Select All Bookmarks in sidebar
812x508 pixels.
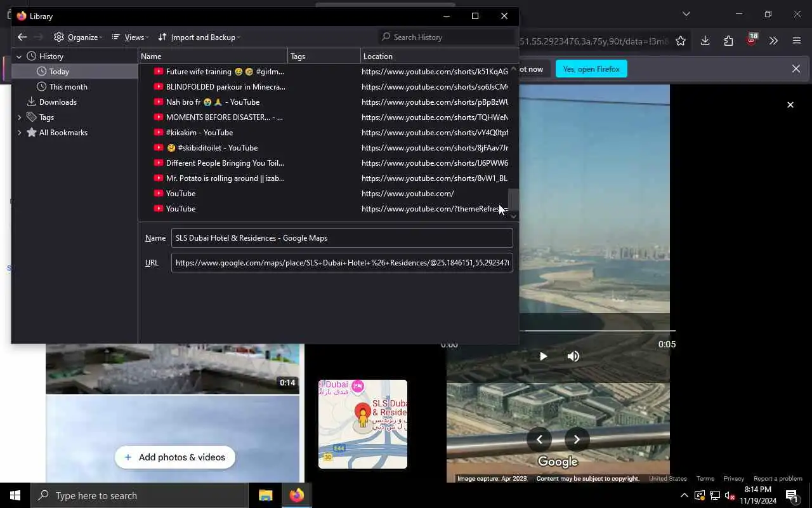tap(63, 133)
